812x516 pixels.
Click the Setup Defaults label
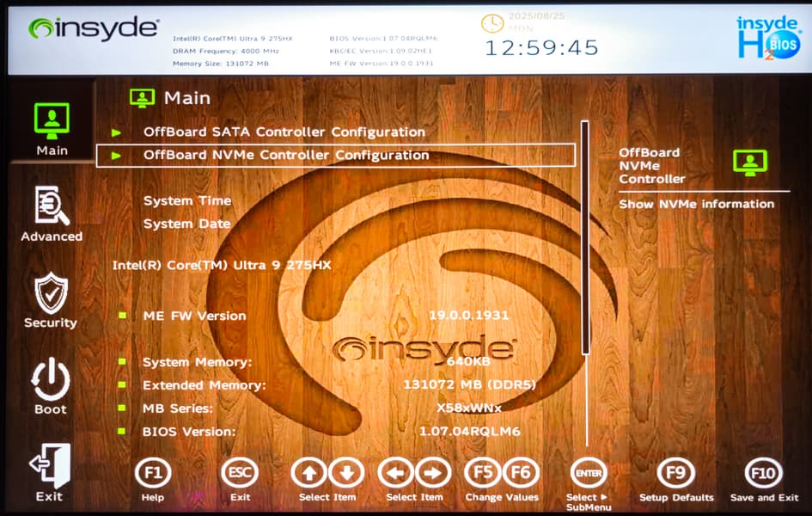click(x=676, y=497)
